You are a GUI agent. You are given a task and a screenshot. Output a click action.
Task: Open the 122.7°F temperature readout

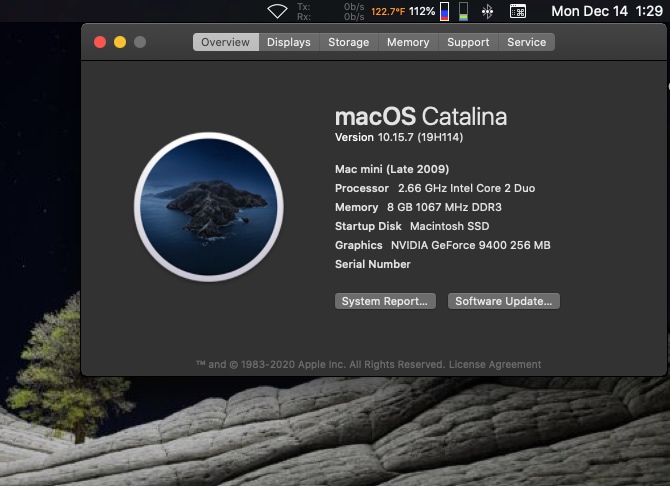pyautogui.click(x=388, y=12)
